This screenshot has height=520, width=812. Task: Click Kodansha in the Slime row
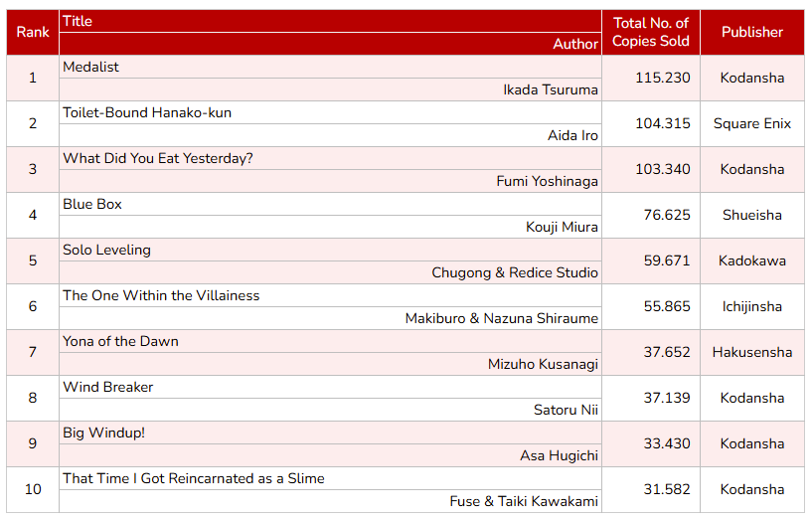click(752, 489)
